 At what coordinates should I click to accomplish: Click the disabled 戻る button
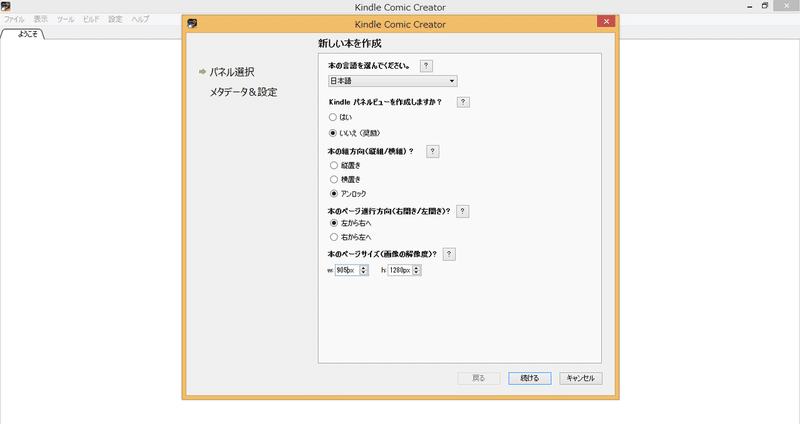pos(479,378)
